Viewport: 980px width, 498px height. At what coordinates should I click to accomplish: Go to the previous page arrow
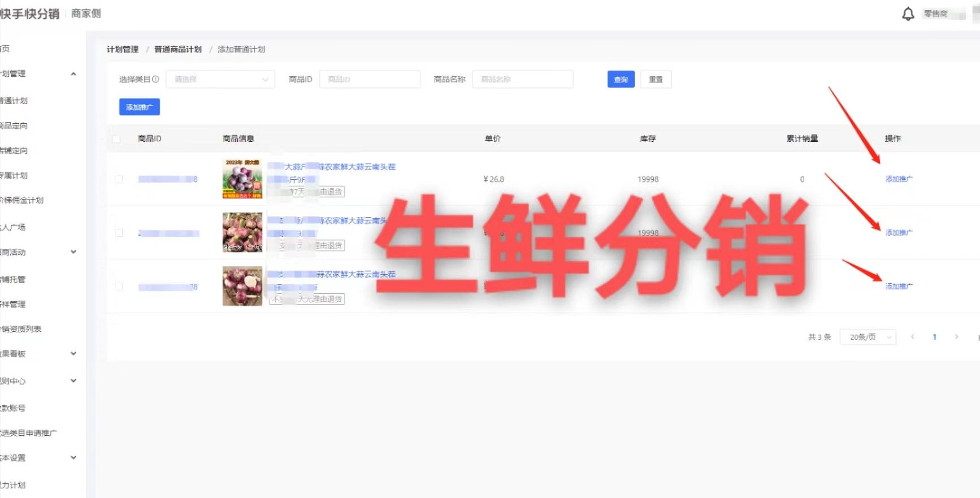pyautogui.click(x=912, y=337)
